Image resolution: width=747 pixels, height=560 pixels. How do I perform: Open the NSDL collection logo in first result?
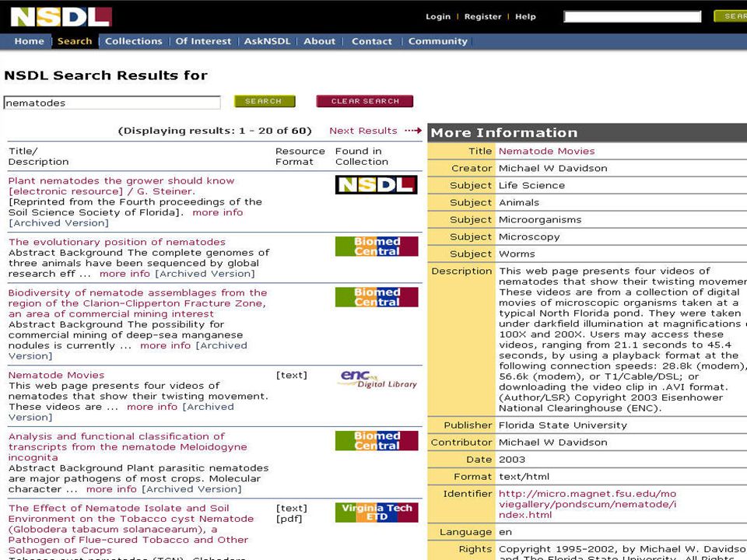coord(377,185)
